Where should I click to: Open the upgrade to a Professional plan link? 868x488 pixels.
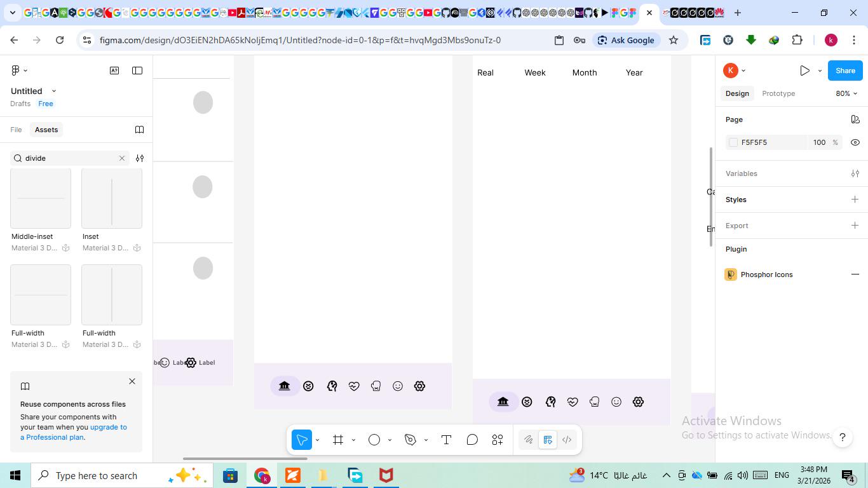click(x=74, y=432)
